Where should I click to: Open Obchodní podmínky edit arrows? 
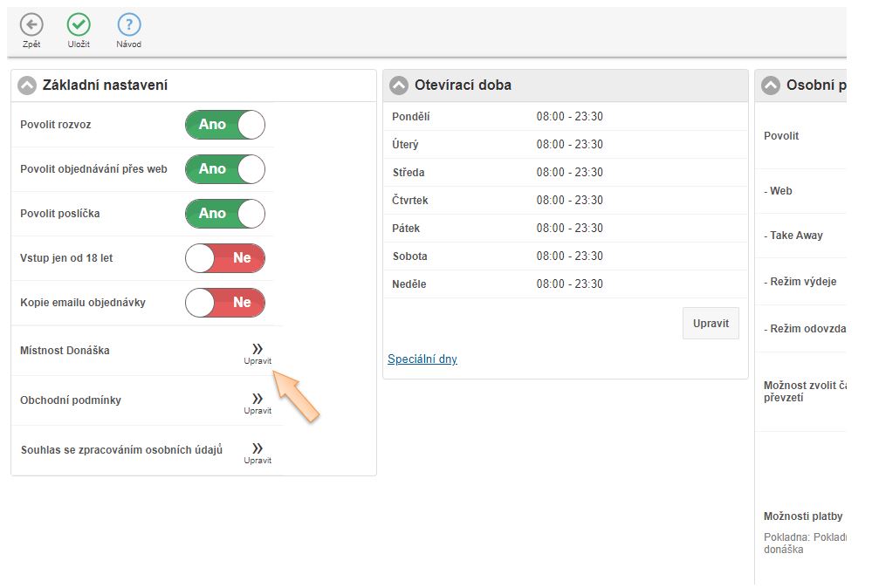pos(258,401)
